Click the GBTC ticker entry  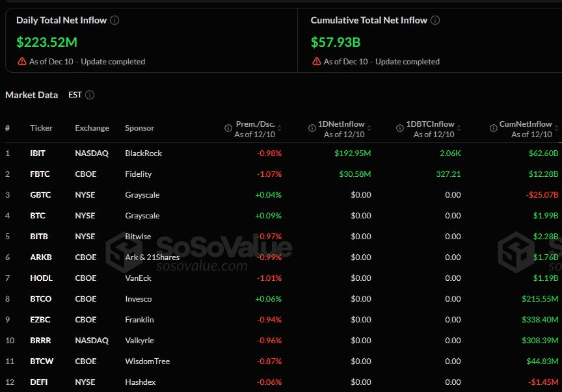pyautogui.click(x=40, y=194)
